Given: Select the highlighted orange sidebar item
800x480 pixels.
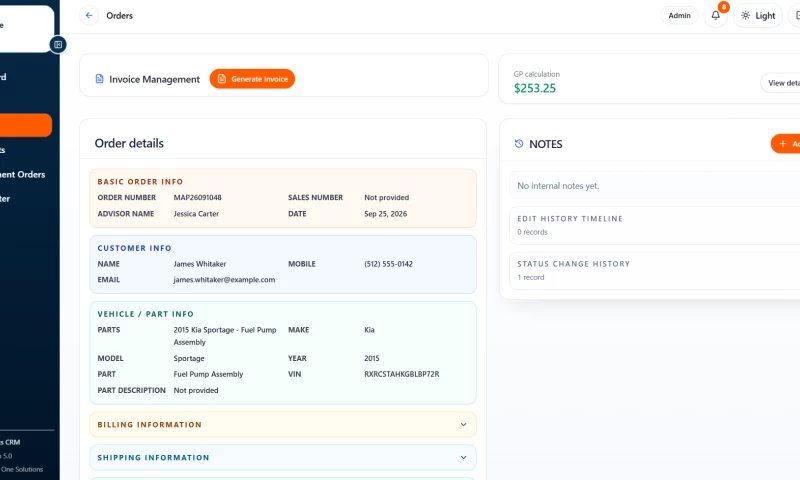Looking at the screenshot, I should (26, 125).
